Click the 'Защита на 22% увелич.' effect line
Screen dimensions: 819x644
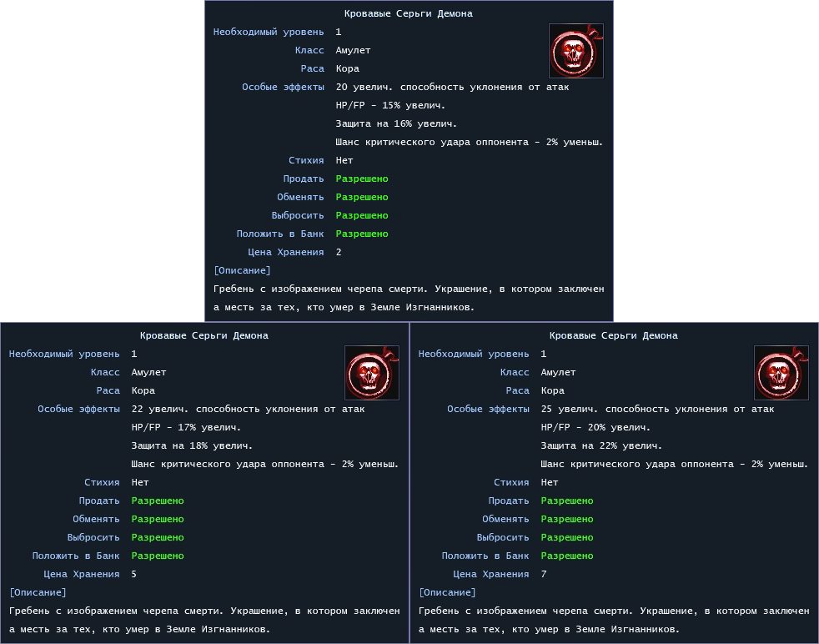(x=601, y=446)
